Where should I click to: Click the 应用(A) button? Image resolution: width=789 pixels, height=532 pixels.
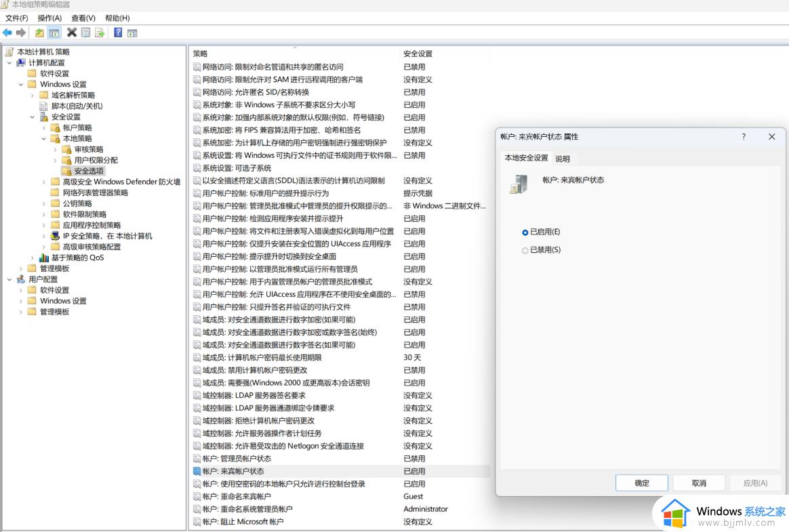point(755,483)
